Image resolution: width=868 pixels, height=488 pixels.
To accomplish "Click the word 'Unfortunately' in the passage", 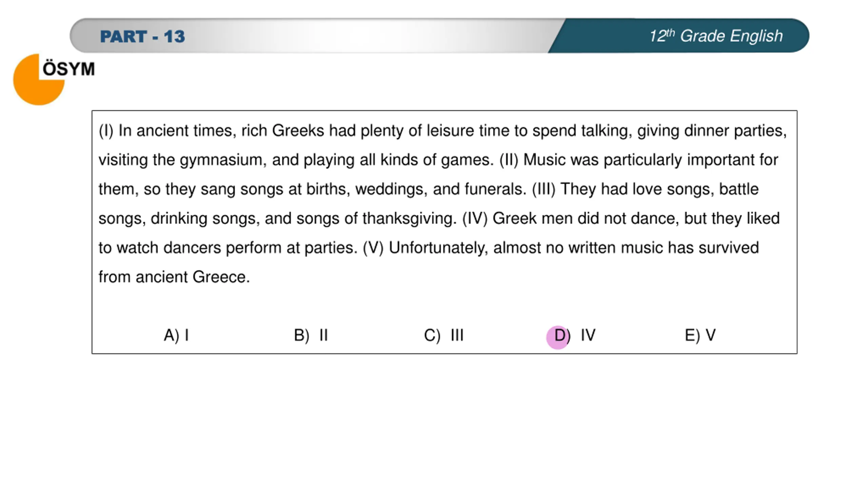I will pos(438,248).
